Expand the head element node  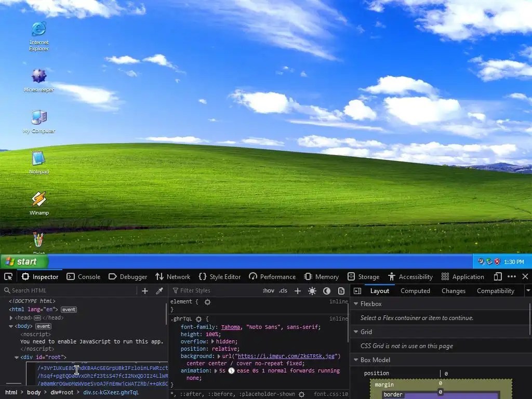tap(11, 318)
